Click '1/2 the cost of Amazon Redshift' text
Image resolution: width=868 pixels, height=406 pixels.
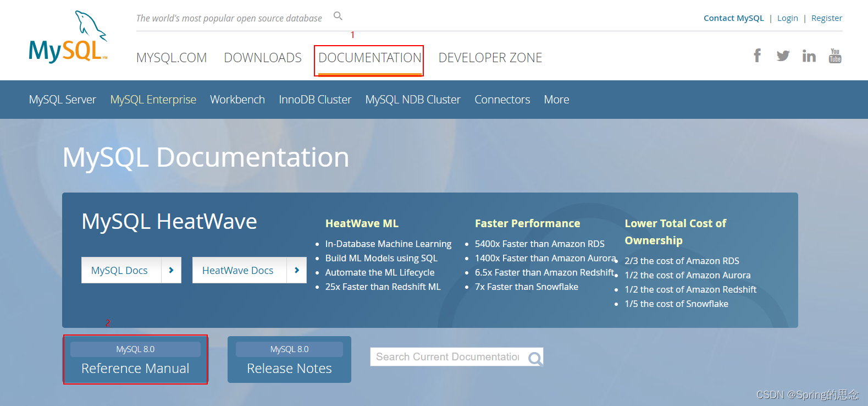pyautogui.click(x=690, y=289)
